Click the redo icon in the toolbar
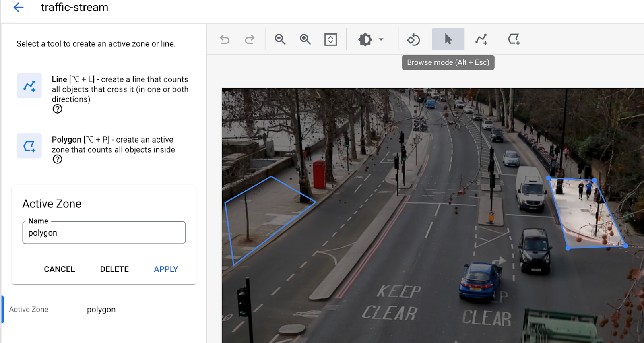 point(250,39)
